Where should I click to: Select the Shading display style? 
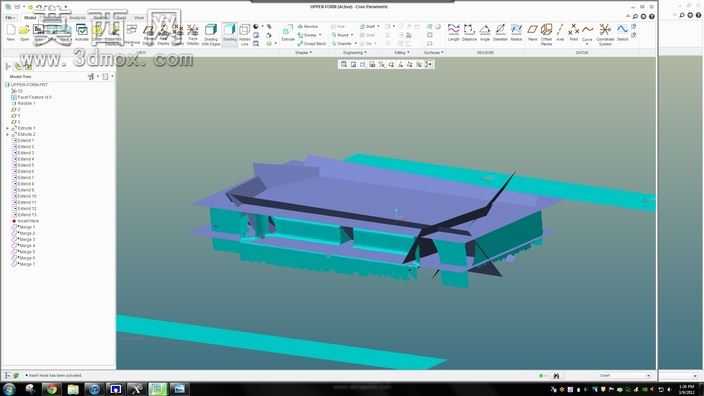[229, 33]
